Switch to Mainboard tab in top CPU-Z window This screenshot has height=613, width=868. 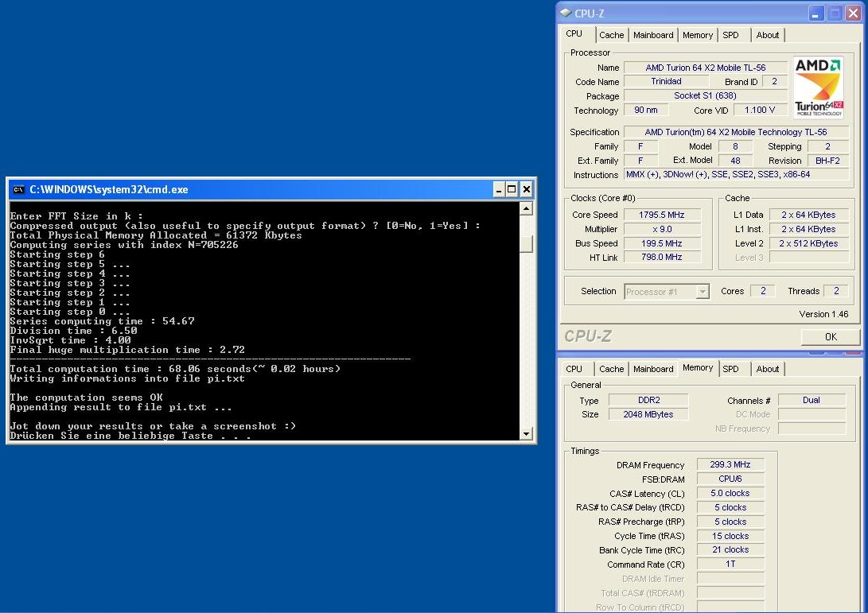[x=653, y=35]
